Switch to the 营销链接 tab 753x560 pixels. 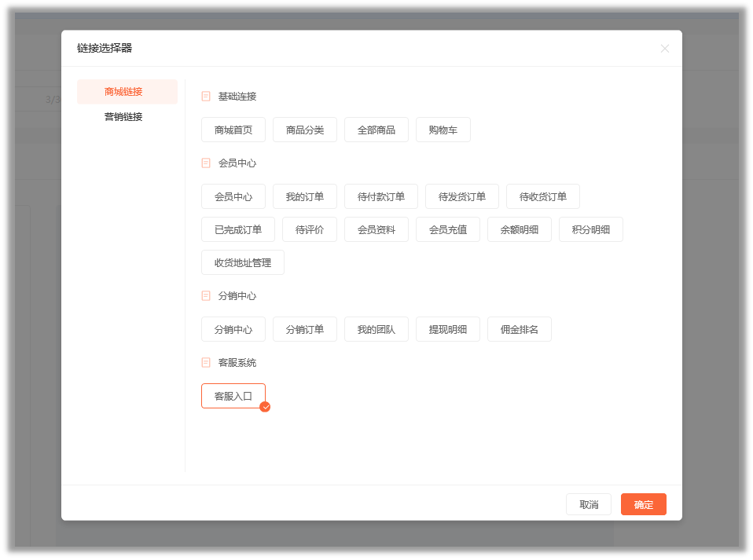[123, 116]
